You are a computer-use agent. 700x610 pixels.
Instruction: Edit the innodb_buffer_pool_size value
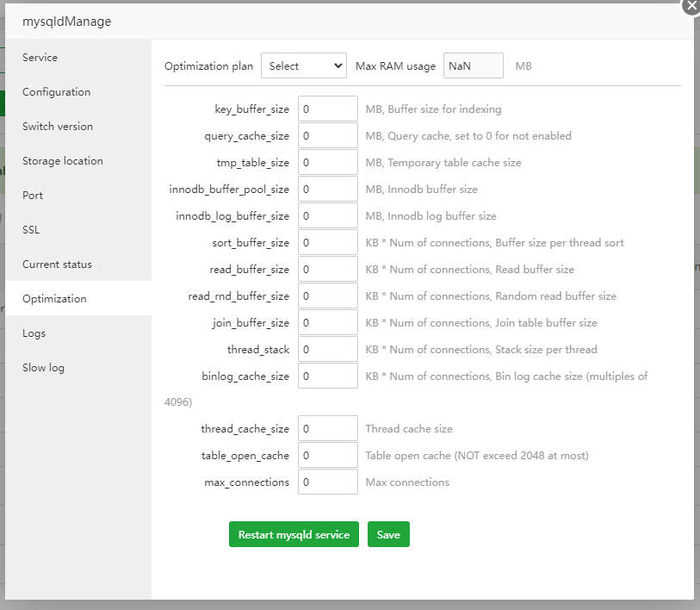tap(327, 190)
